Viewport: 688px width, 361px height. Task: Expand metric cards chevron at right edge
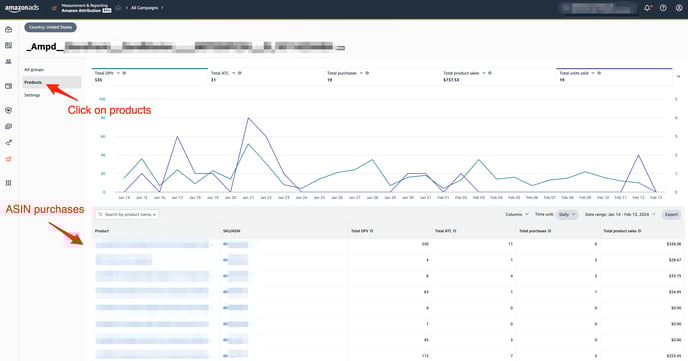point(678,76)
